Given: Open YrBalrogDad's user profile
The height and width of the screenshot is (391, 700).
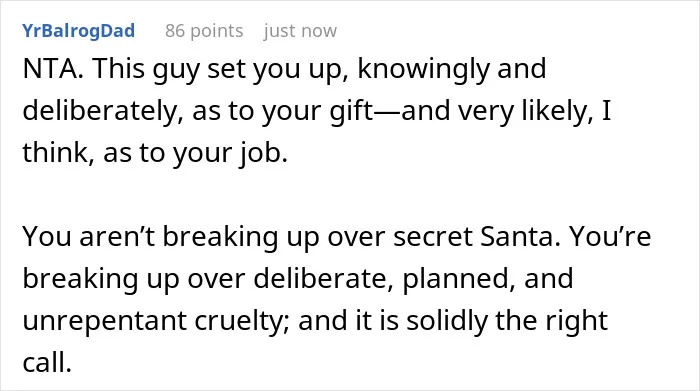Looking at the screenshot, I should pos(79,31).
